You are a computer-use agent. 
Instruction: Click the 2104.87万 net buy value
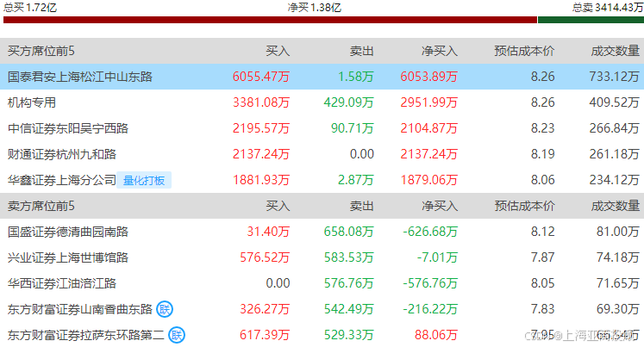coord(428,128)
